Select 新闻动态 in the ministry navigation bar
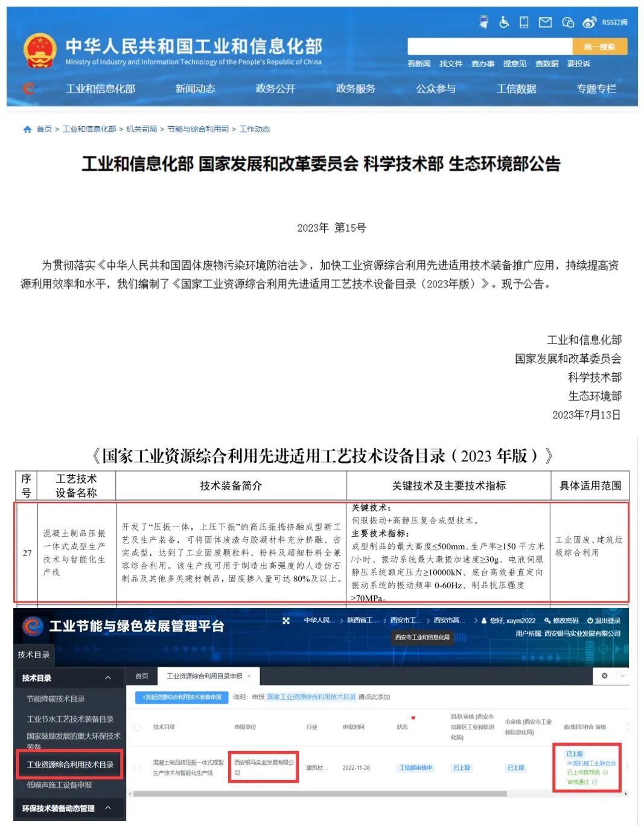Image resolution: width=644 pixels, height=832 pixels. (195, 89)
